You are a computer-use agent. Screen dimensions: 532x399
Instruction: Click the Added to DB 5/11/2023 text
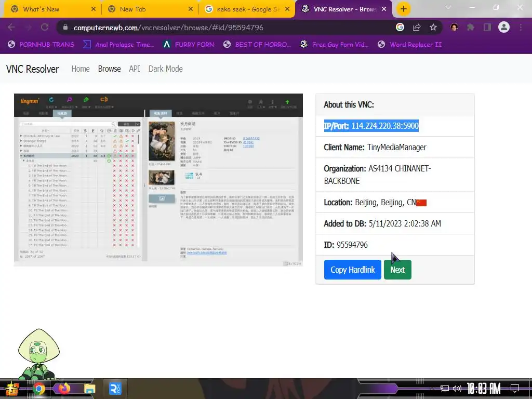click(382, 223)
